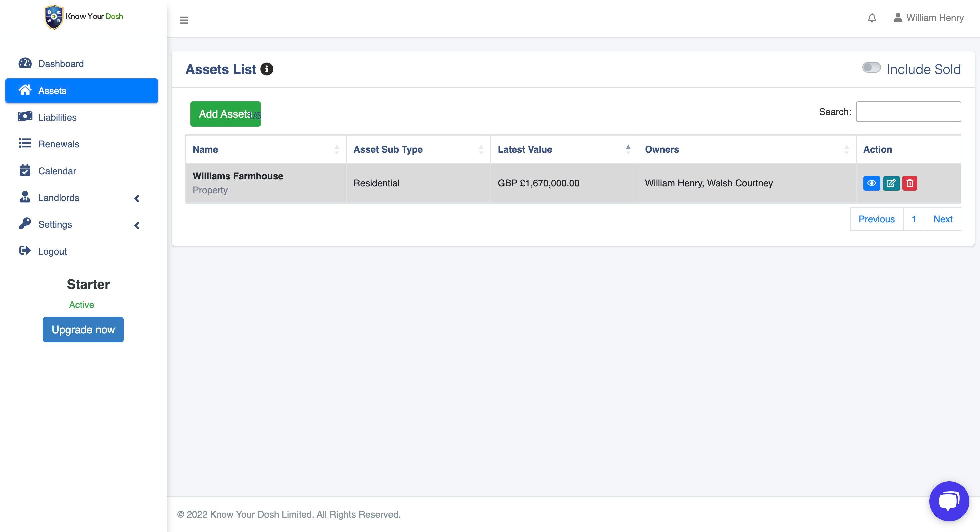Focus the Search input field
The height and width of the screenshot is (532, 980).
pos(908,112)
